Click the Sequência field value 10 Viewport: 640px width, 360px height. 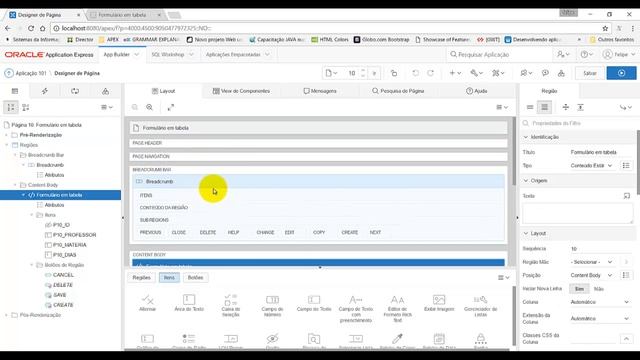[601, 249]
